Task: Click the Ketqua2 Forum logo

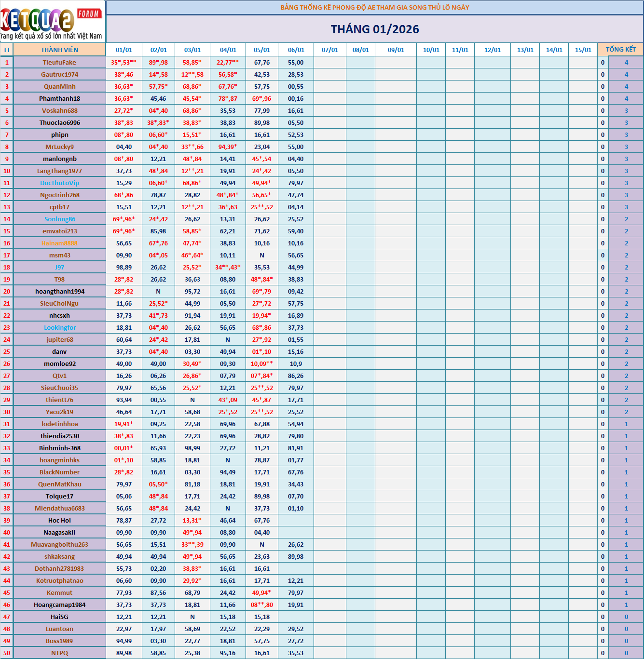Action: pyautogui.click(x=52, y=22)
